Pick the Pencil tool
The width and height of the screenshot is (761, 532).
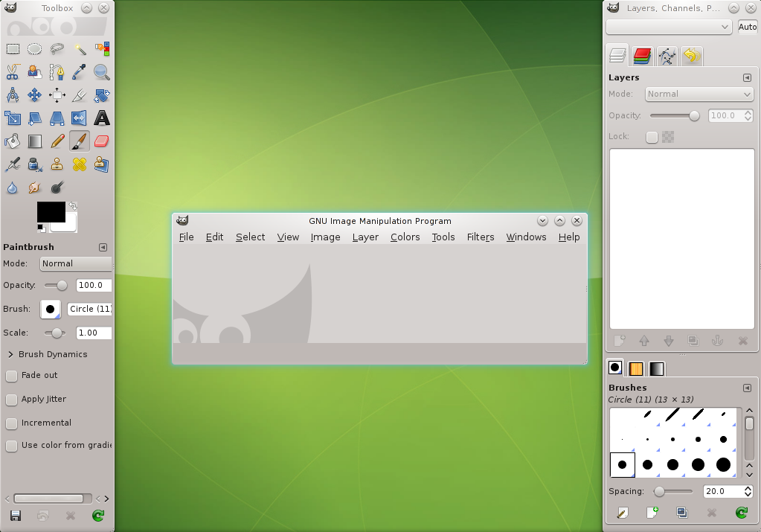pos(57,141)
